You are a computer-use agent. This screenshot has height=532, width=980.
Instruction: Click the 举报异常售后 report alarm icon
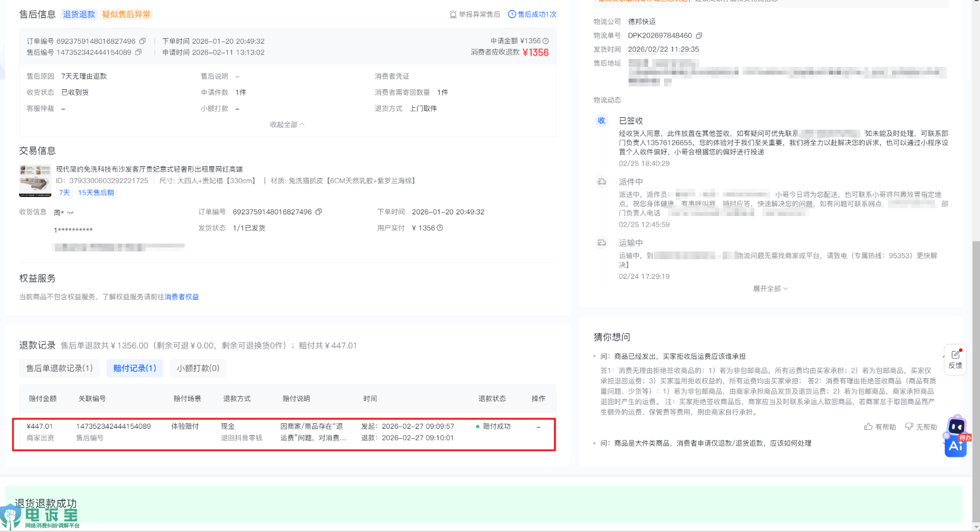point(453,14)
